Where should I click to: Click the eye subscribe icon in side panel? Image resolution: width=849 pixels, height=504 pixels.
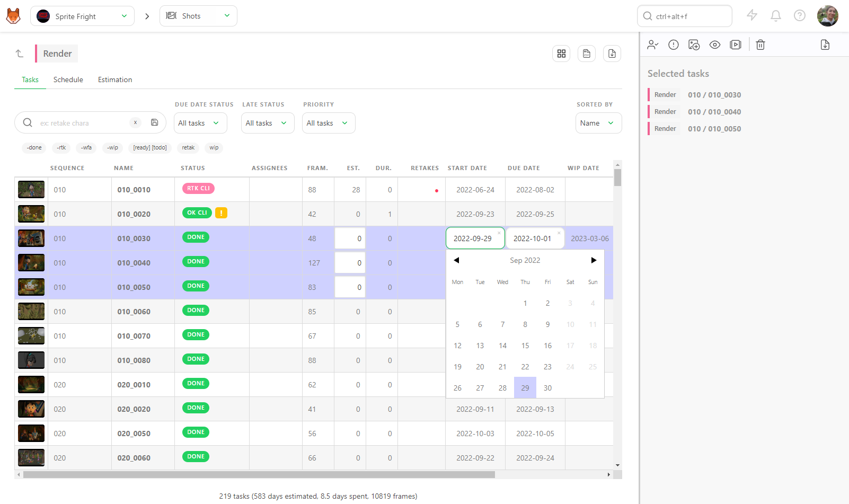pyautogui.click(x=715, y=45)
